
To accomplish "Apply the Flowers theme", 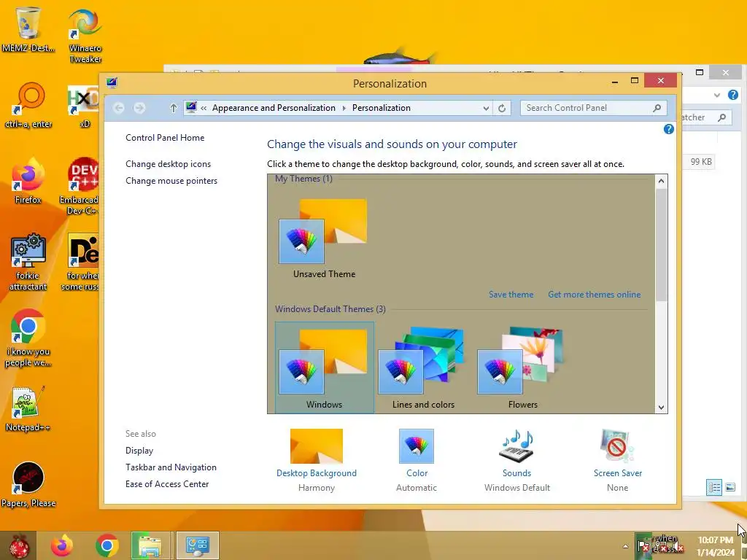I will [x=522, y=367].
